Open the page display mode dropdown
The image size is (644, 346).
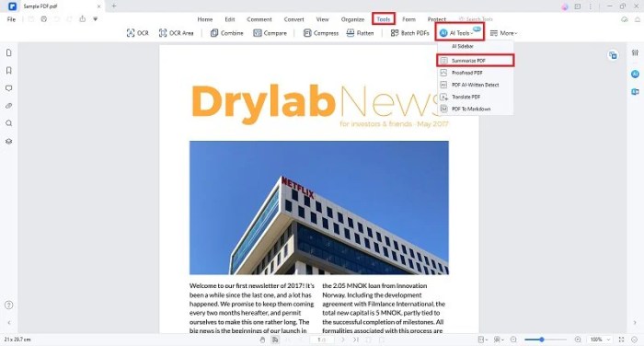(499, 340)
